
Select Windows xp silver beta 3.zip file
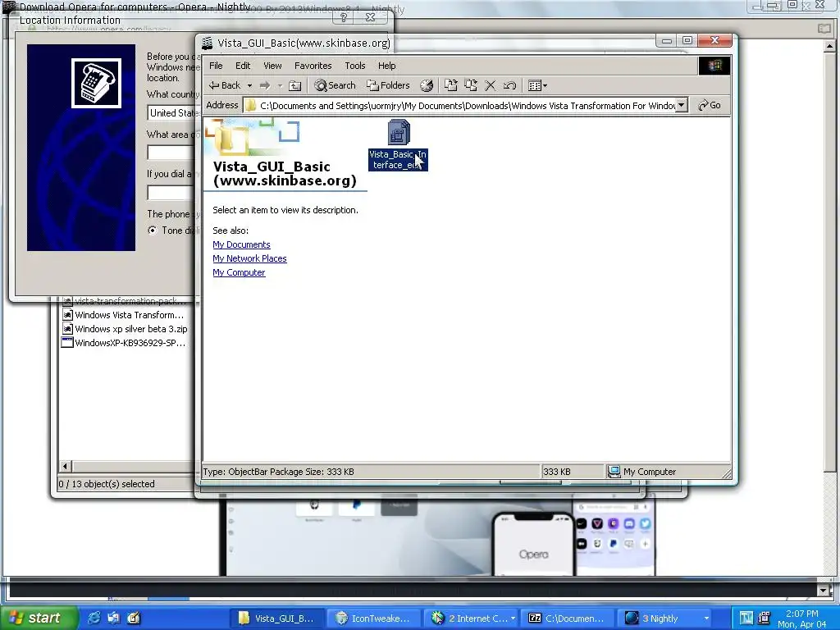(x=126, y=329)
